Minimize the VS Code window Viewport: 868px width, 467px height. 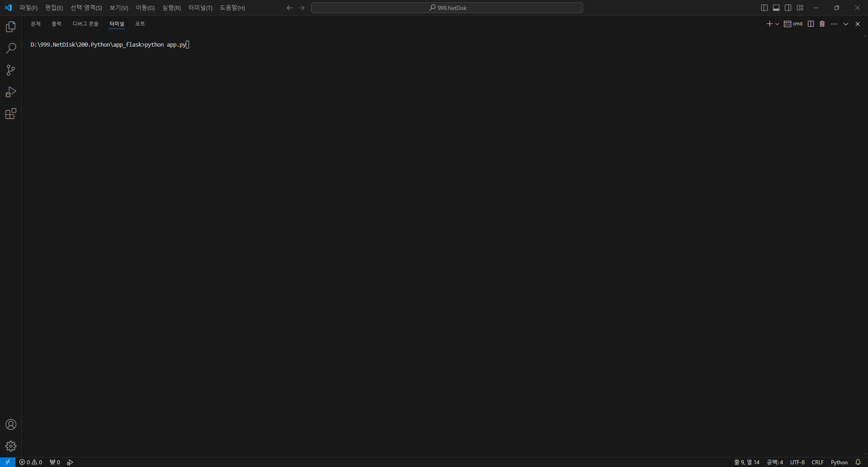click(x=816, y=8)
